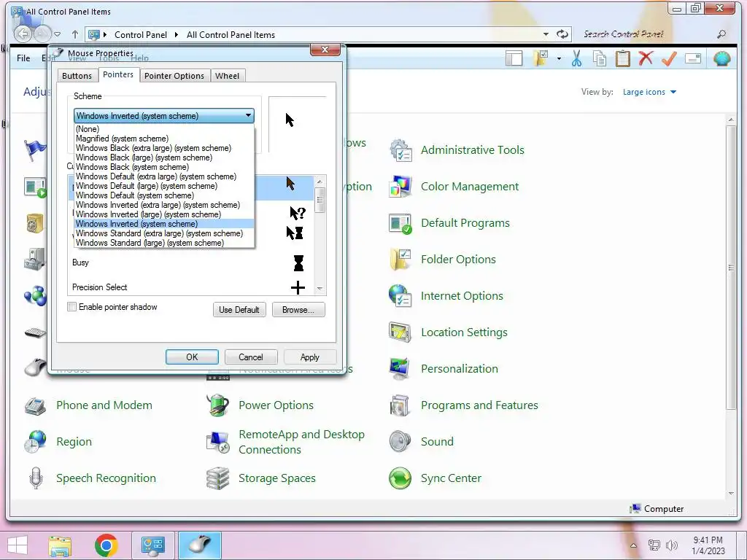
Task: Open the Folder Options icon
Action: [x=400, y=260]
